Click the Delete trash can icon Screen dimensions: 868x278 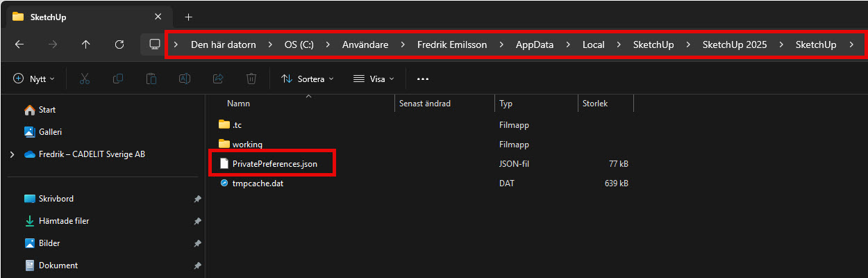click(x=251, y=79)
